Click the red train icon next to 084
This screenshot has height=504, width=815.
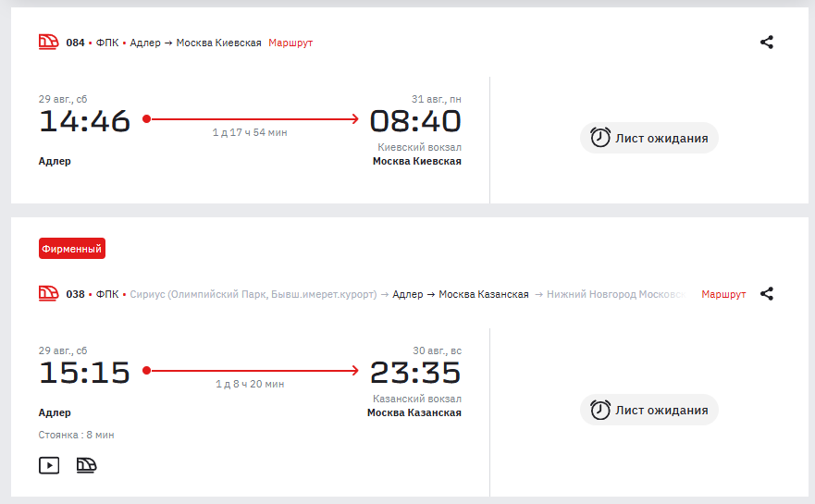coord(48,43)
